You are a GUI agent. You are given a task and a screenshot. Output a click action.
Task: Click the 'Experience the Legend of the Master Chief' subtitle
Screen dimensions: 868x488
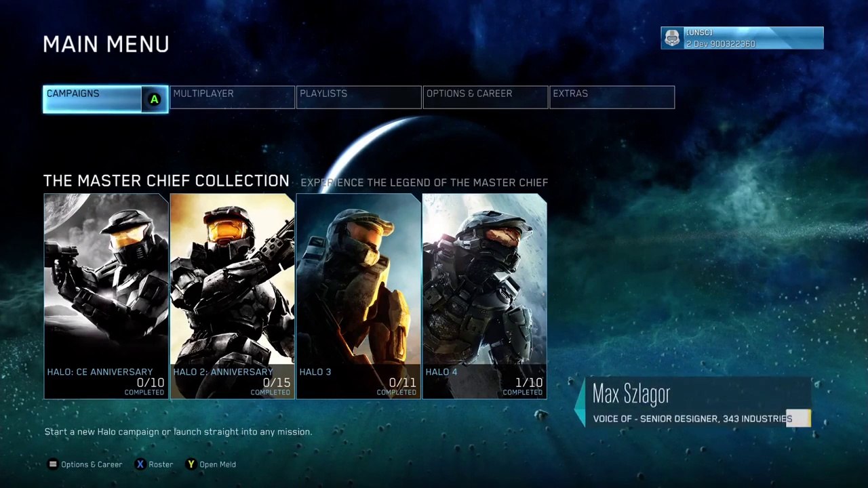pyautogui.click(x=424, y=182)
